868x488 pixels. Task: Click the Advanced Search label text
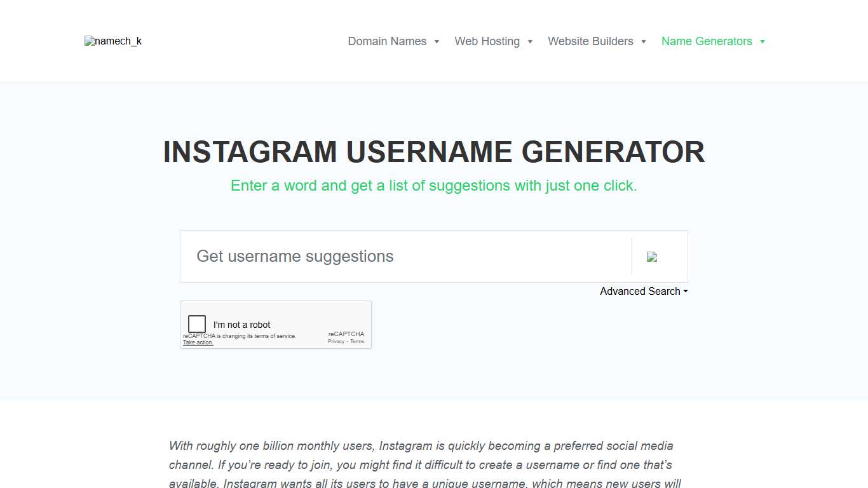click(639, 291)
